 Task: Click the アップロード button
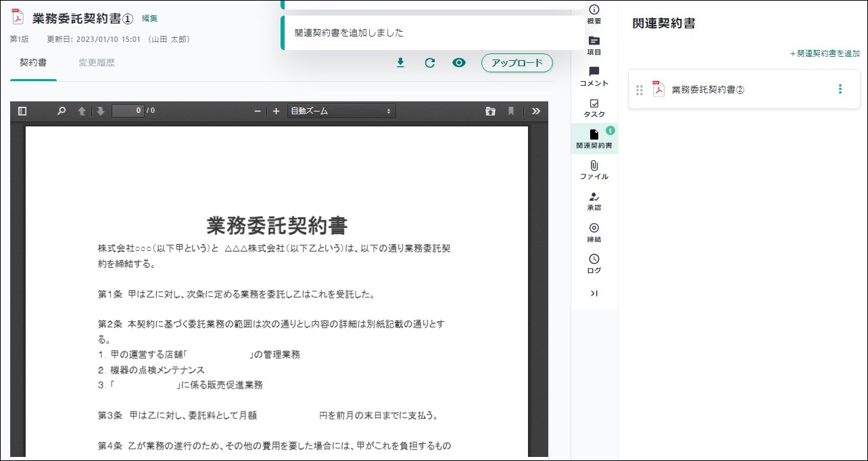516,63
